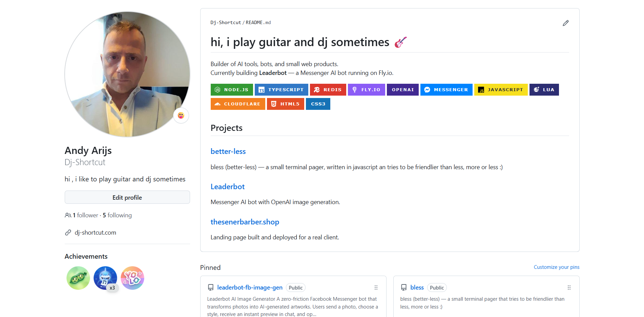Click the drag handle on bless pin
The image size is (644, 317).
(x=569, y=288)
